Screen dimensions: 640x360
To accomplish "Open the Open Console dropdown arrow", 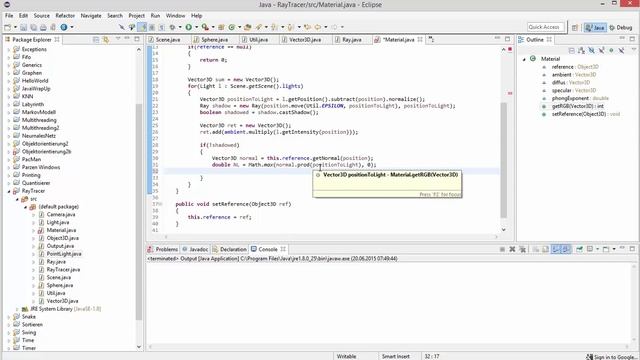I will point(614,249).
